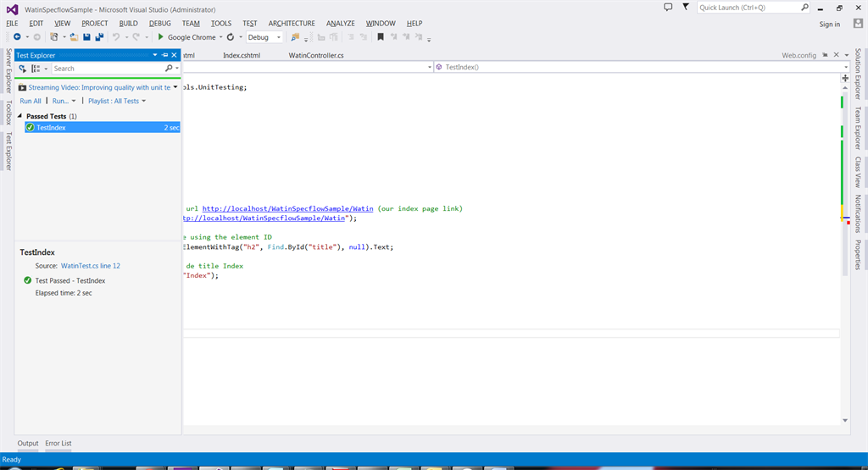Toggle the Test Explorer auto-hide pin
Image resolution: width=868 pixels, height=470 pixels.
[164, 55]
